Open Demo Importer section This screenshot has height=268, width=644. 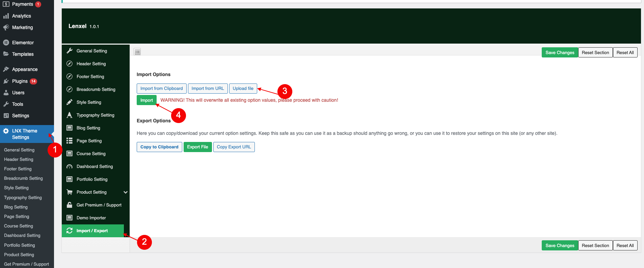[96, 218]
